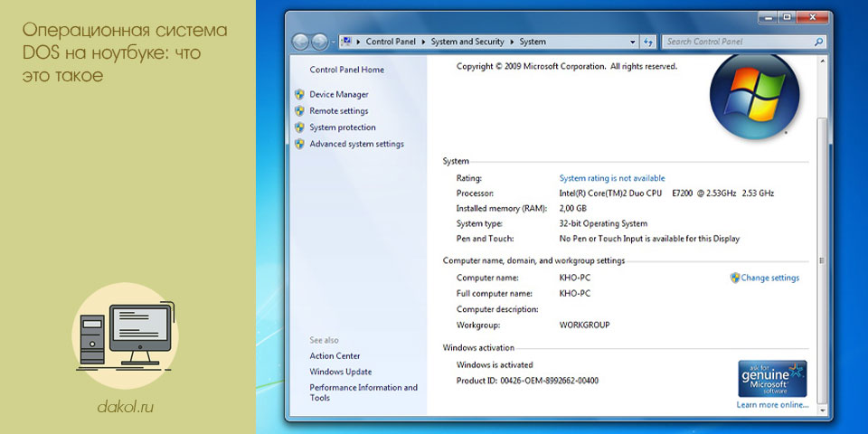This screenshot has height=434, width=868.
Task: Click the computer icon in address bar
Action: [346, 42]
